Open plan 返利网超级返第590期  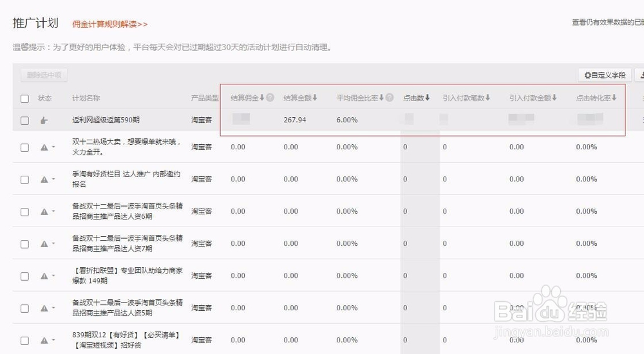[x=106, y=120]
